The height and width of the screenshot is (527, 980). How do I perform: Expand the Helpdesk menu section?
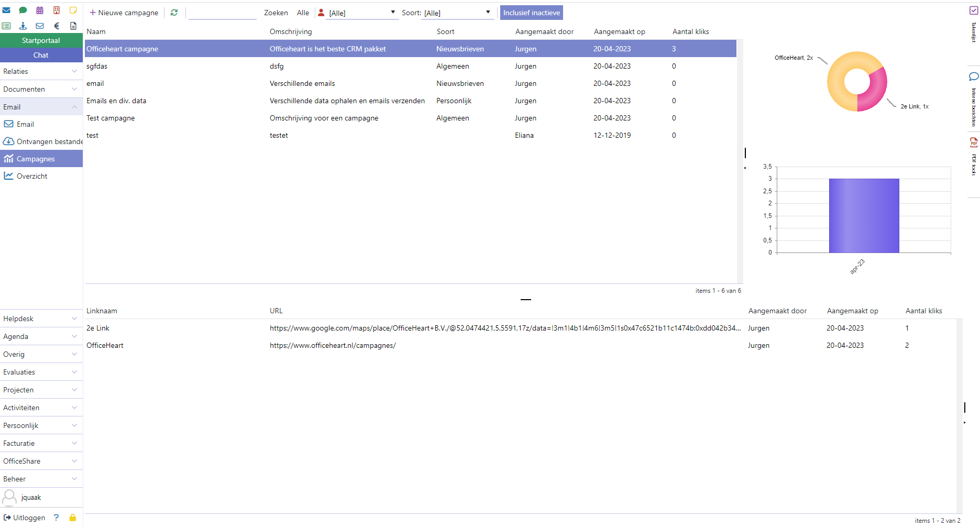click(x=41, y=319)
